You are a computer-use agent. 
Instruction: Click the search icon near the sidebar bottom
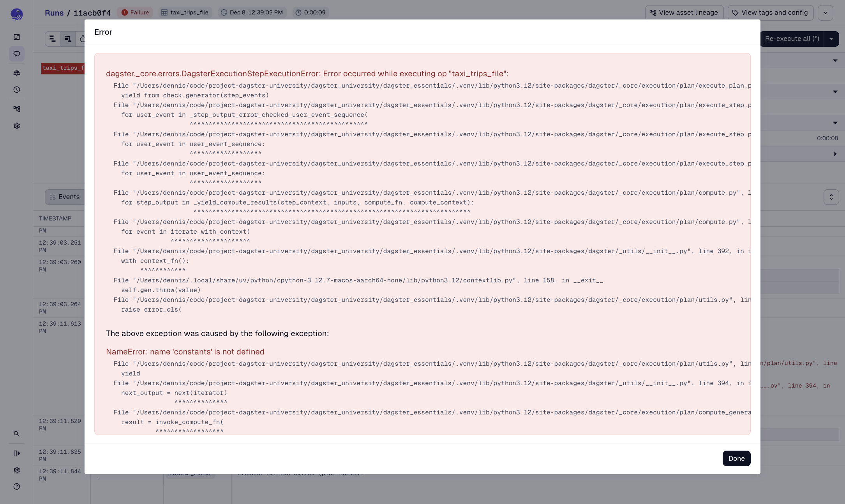(x=17, y=434)
